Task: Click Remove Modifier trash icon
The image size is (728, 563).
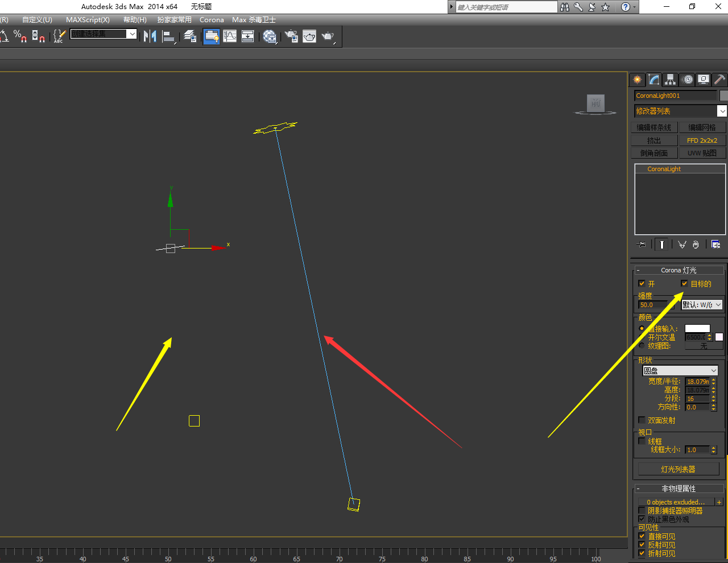Action: [x=696, y=245]
